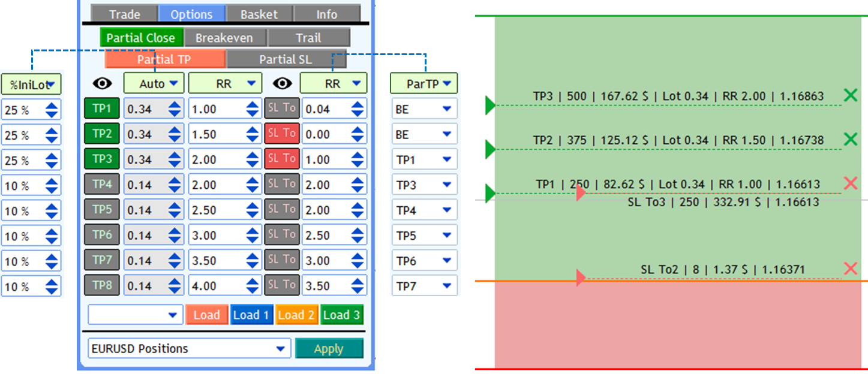Remove the TP2 line with green X
Screen dimensions: 868x386
851,139
